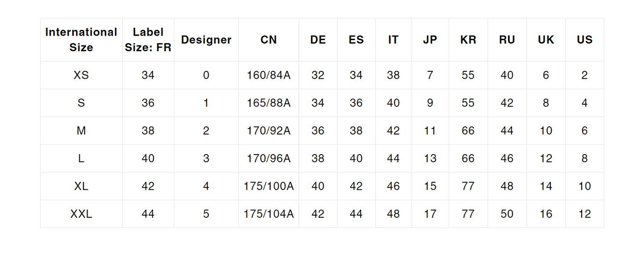644x257 pixels.
Task: Click the Label Size: FR header
Action: (x=148, y=40)
